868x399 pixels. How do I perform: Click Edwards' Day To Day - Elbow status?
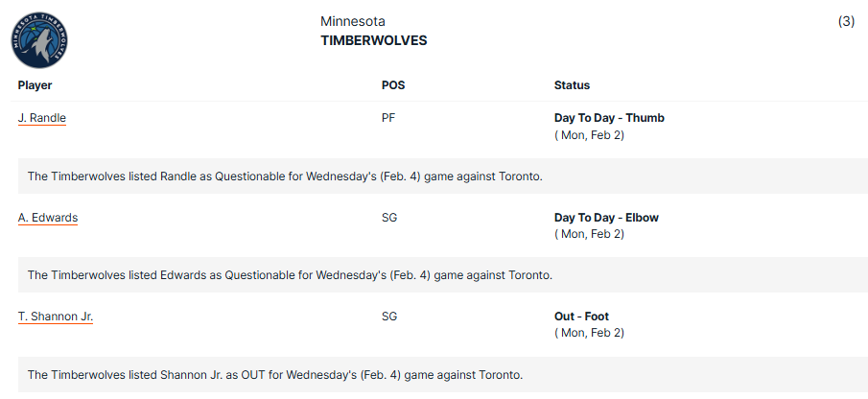[606, 218]
